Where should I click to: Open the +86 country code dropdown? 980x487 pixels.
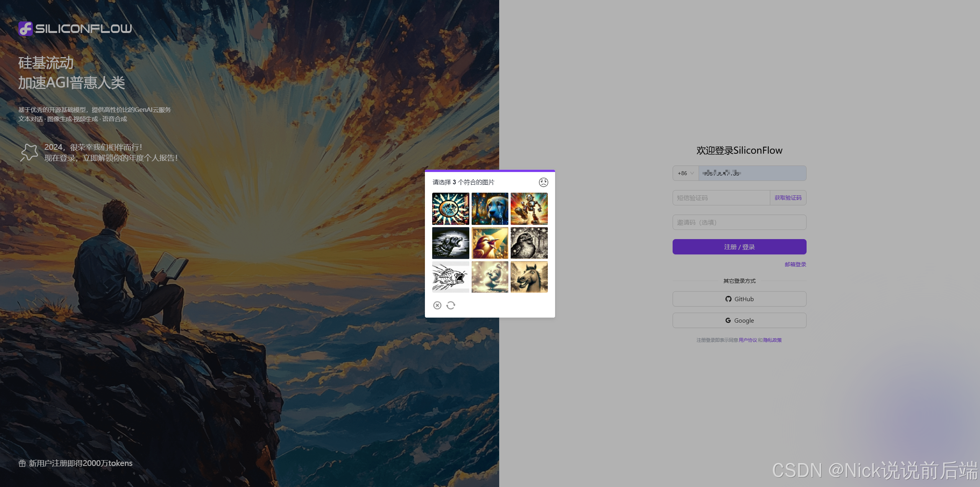click(x=686, y=173)
